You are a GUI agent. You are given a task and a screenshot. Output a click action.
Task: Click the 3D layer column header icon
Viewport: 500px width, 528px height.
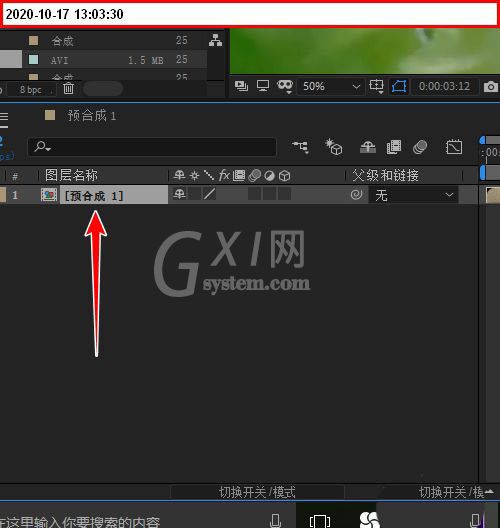(285, 176)
